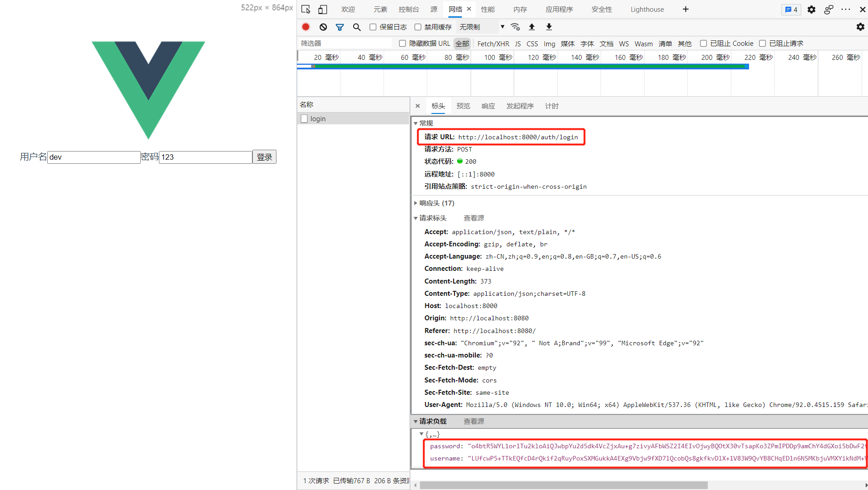Open the Lighthouse tab
This screenshot has height=490, width=868.
[647, 9]
